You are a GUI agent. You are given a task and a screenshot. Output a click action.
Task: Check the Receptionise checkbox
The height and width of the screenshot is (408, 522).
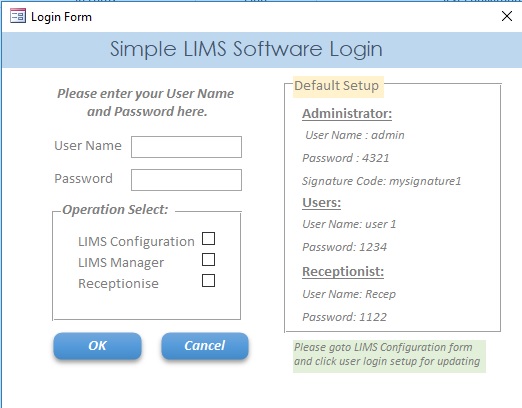tap(208, 281)
